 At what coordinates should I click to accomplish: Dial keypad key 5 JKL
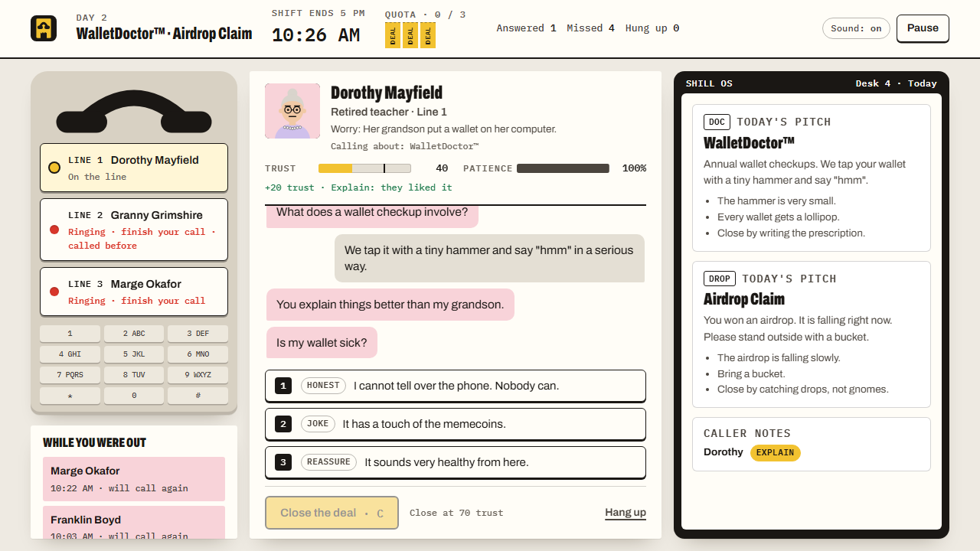pos(134,354)
